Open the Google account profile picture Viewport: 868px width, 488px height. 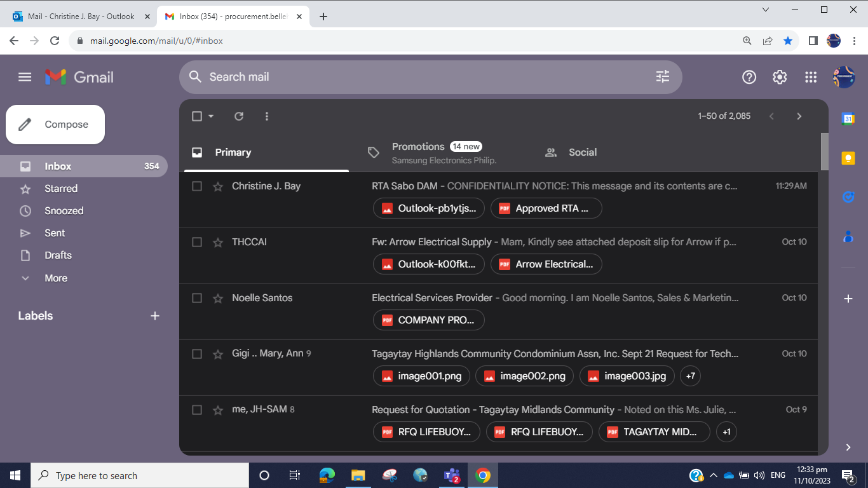[x=844, y=77]
